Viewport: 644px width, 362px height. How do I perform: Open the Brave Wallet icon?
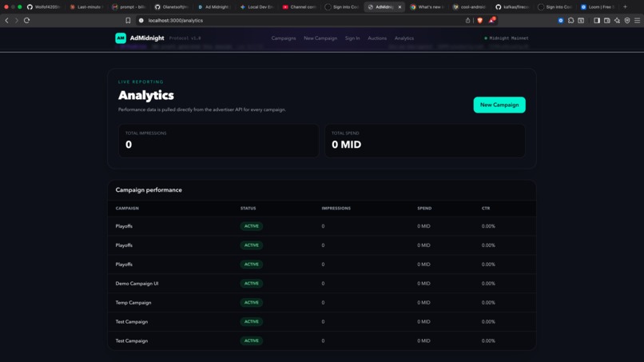pos(607,20)
